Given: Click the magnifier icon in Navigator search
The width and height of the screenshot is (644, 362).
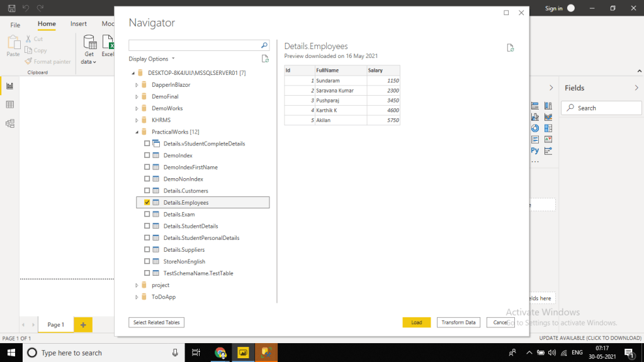Looking at the screenshot, I should pos(265,45).
